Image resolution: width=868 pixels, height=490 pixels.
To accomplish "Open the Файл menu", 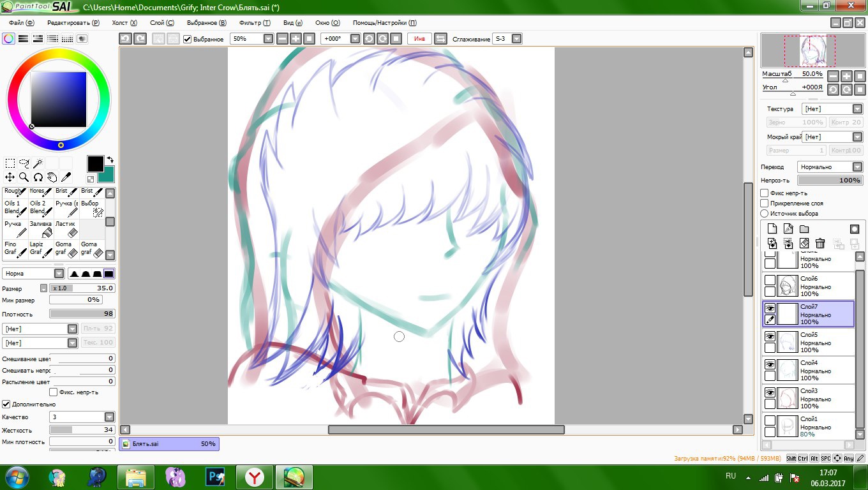I will pos(22,22).
